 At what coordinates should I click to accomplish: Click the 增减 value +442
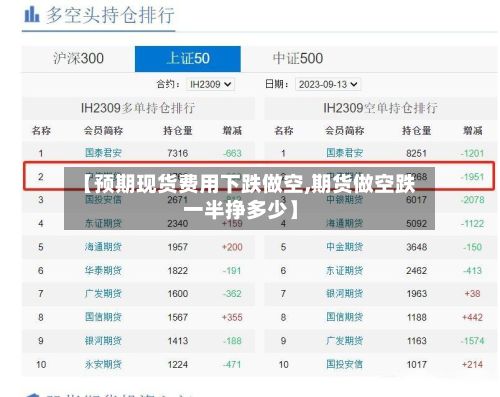pos(472,317)
